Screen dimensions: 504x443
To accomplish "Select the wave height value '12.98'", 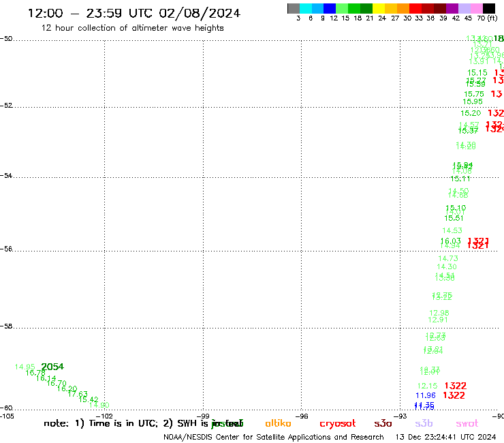I will click(439, 313).
